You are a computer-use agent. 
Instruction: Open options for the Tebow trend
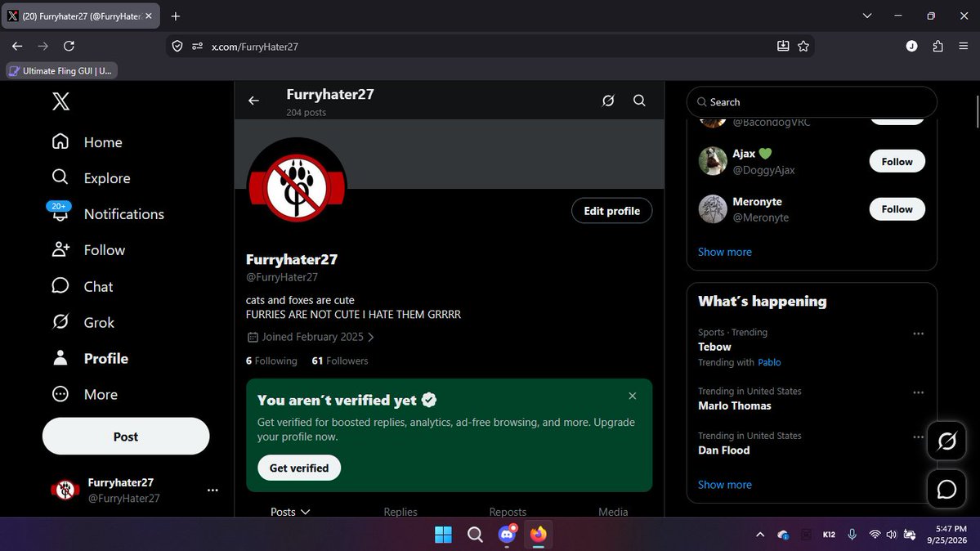tap(918, 334)
